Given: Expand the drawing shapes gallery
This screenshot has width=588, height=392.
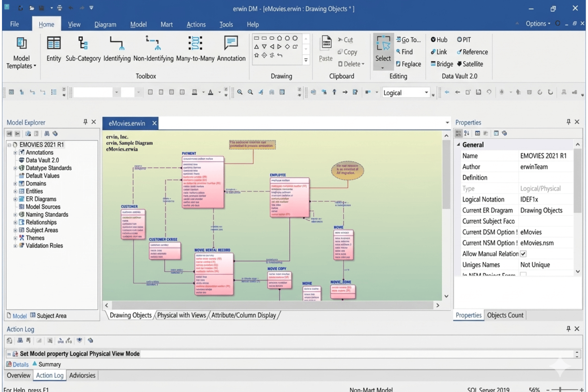Looking at the screenshot, I should [306, 60].
